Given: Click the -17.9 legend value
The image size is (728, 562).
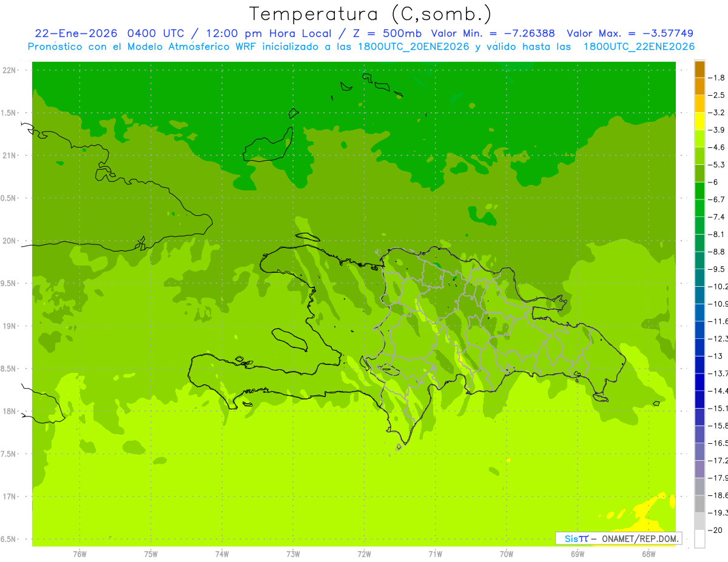Looking at the screenshot, I should point(718,478).
